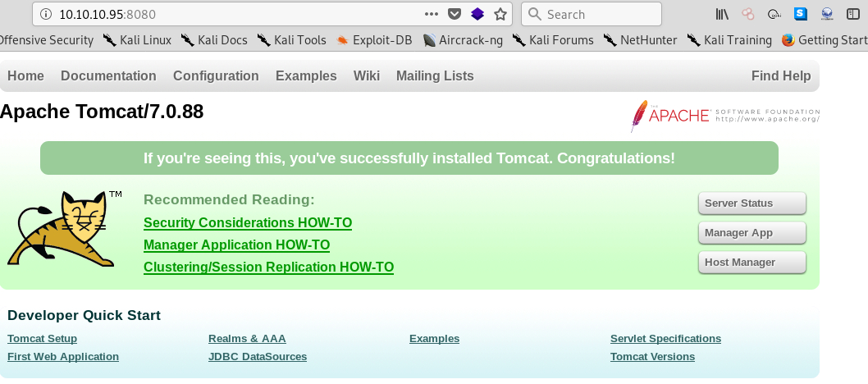Open the JDBC DataSources link
The image size is (868, 384).
tap(258, 357)
